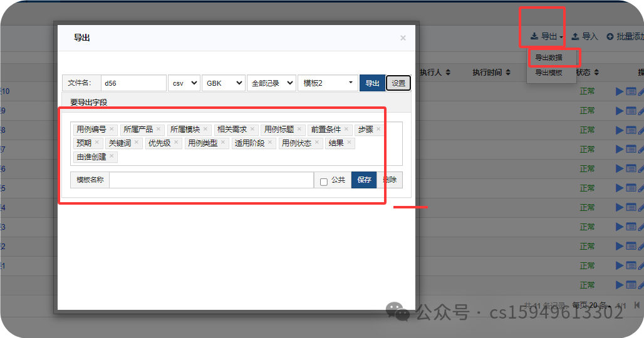Viewport: 644px width, 338px height.
Task: Remove the 适用阶段 field tag
Action: [x=270, y=142]
